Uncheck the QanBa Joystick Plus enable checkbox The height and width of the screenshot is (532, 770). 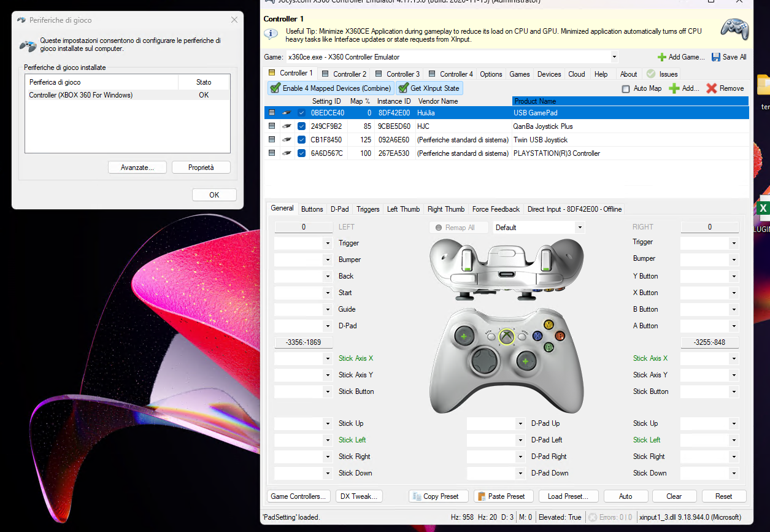pos(301,126)
